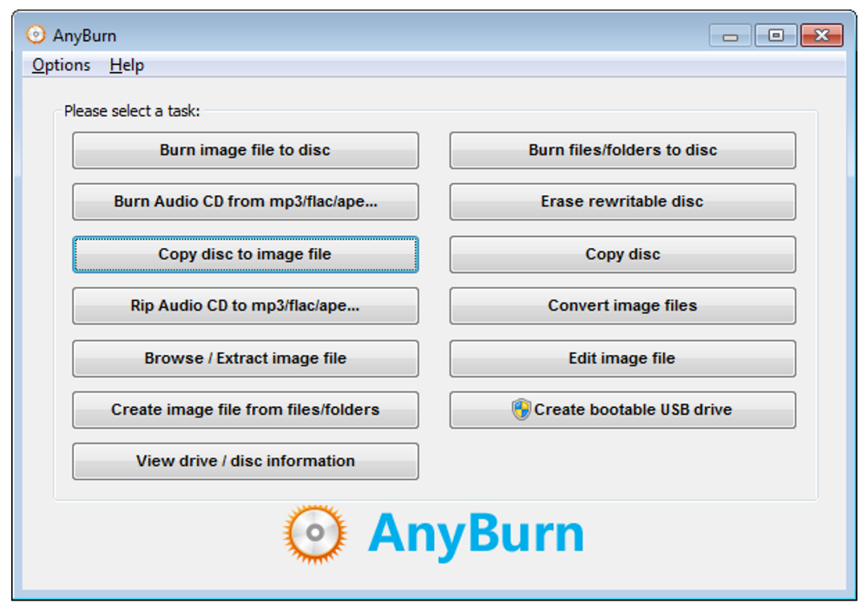Click Create image file from files/folders
This screenshot has width=868, height=611.
[246, 411]
